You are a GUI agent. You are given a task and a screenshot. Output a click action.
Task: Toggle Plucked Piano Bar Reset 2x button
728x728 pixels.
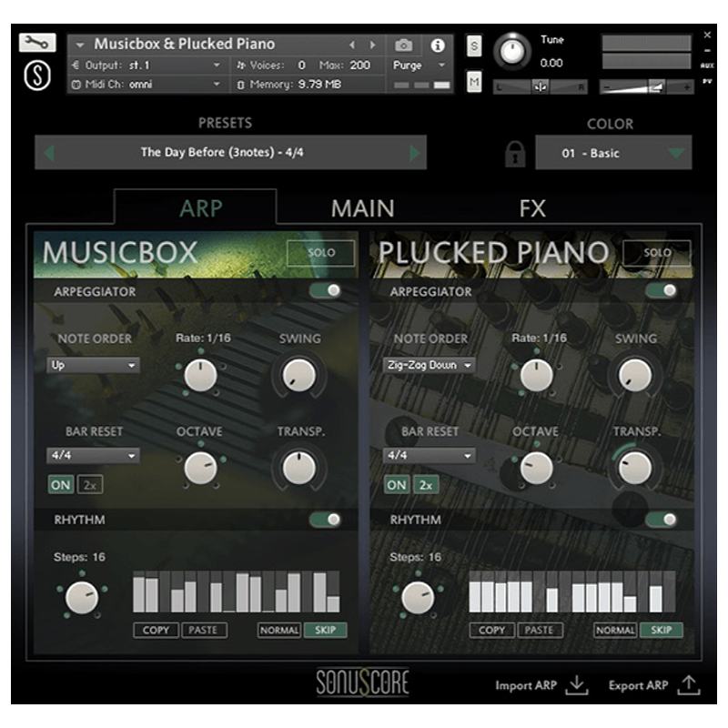pyautogui.click(x=426, y=485)
